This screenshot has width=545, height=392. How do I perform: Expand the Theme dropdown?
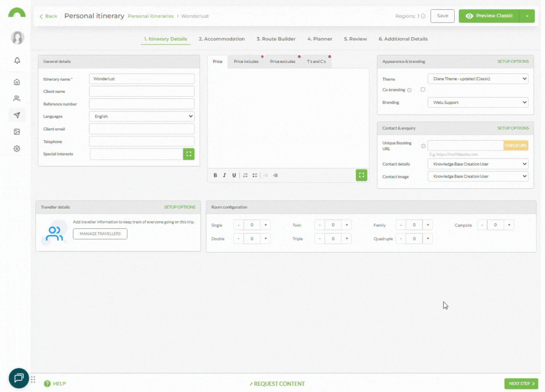tap(478, 79)
